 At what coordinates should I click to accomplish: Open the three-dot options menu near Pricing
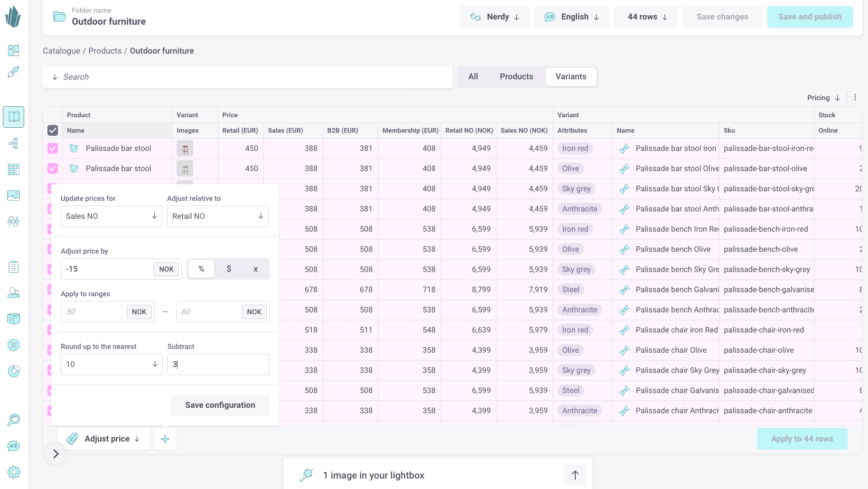pos(855,97)
